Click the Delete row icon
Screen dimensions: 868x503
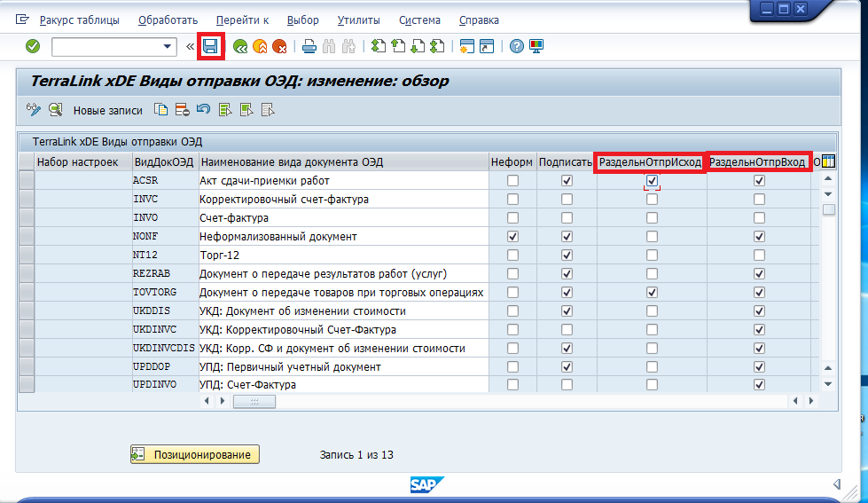coord(182,110)
